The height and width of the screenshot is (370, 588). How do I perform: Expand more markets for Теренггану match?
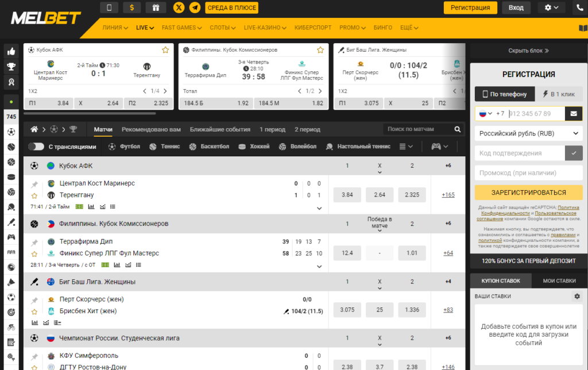(319, 208)
